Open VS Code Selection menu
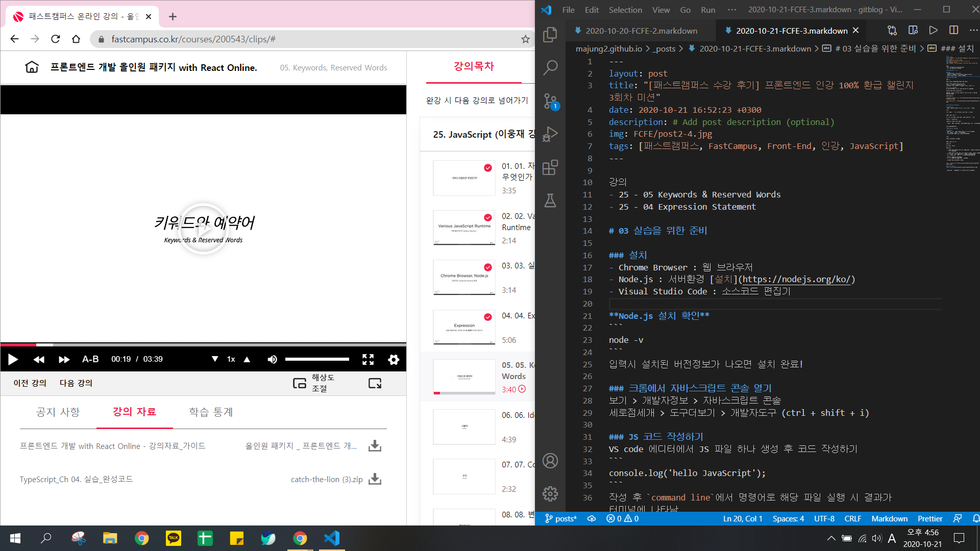Viewport: 980px width, 551px height. coord(625,10)
